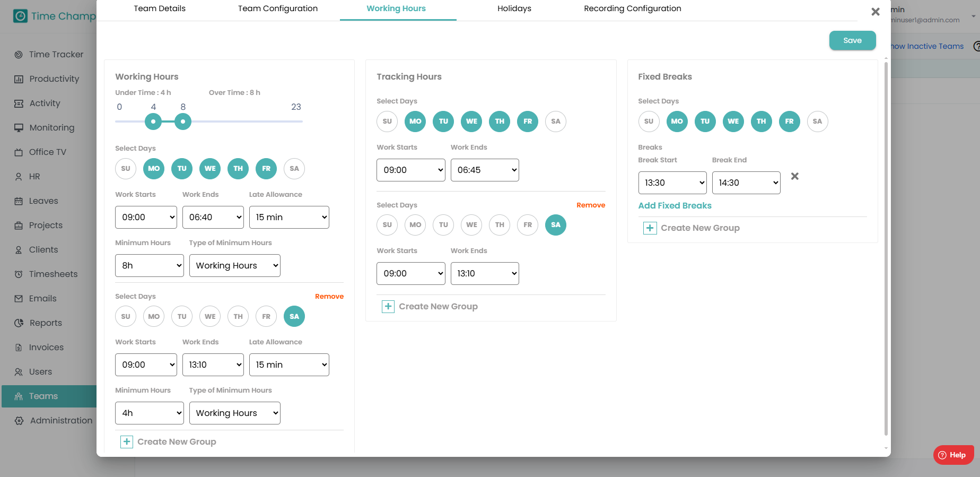Viewport: 980px width, 477px height.
Task: Click the Time Tracker sidebar icon
Action: click(19, 55)
